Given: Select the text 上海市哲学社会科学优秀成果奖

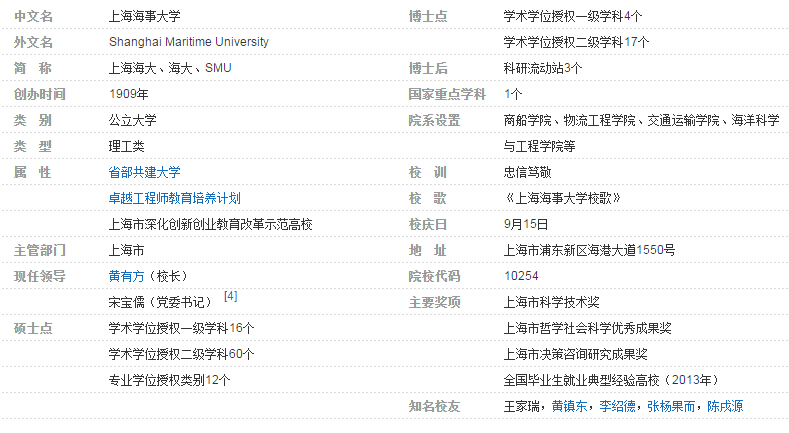Looking at the screenshot, I should tap(587, 328).
